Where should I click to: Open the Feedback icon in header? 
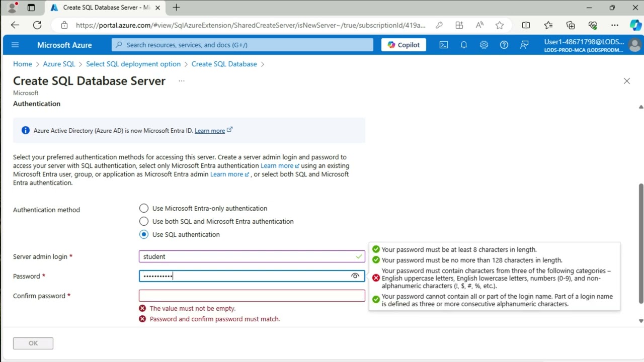point(524,45)
